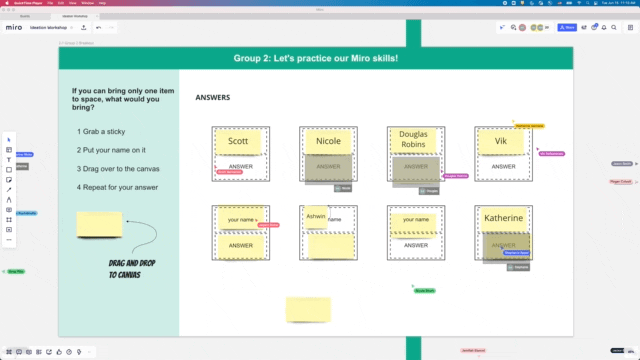Expand the additional collaborators count
Viewport: 640px width, 360px height.
(x=547, y=27)
